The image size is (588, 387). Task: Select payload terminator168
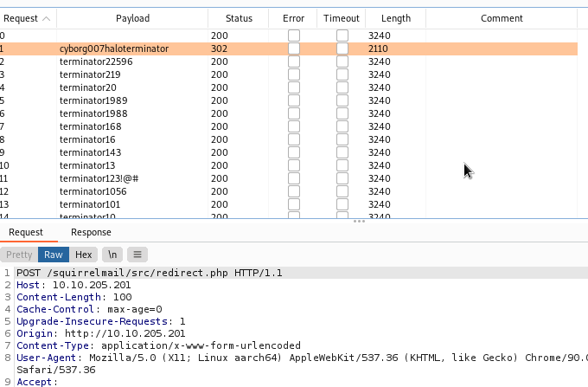click(x=91, y=126)
